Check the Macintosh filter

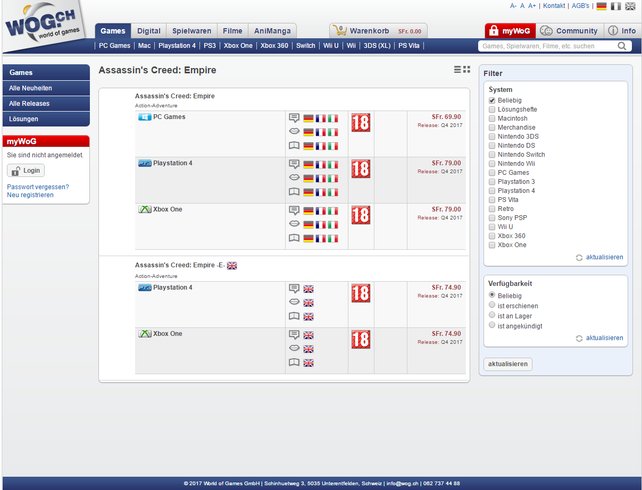pos(492,118)
